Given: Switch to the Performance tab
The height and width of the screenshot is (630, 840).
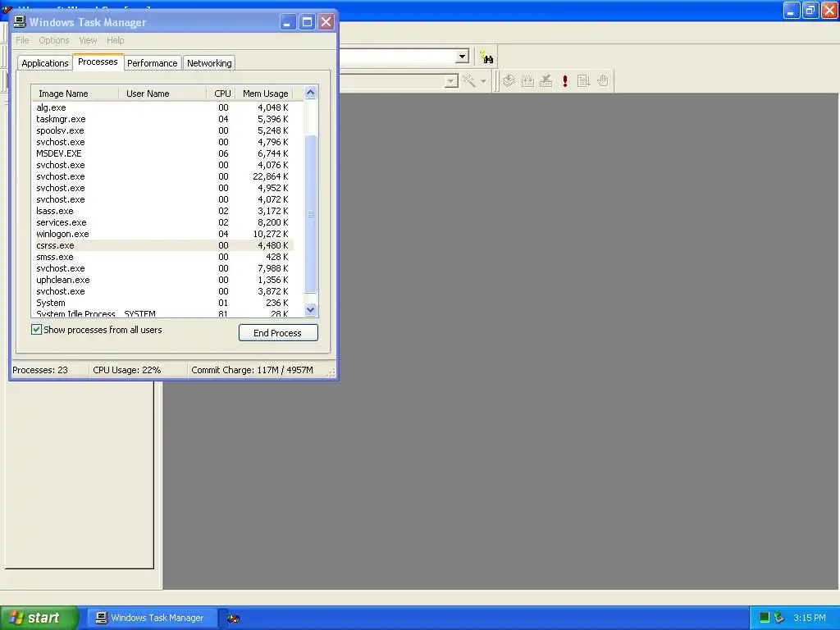Looking at the screenshot, I should [x=152, y=63].
